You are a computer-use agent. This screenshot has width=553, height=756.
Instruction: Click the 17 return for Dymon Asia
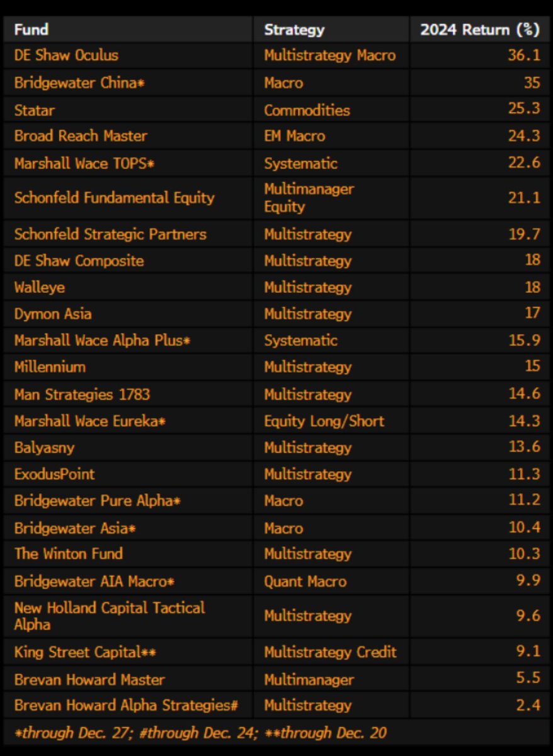[532, 314]
